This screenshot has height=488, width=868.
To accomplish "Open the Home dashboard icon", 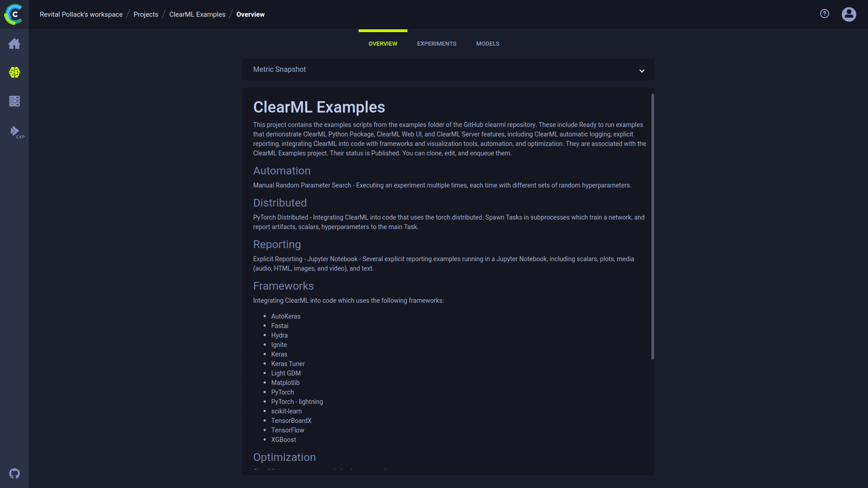I will pos(14,44).
